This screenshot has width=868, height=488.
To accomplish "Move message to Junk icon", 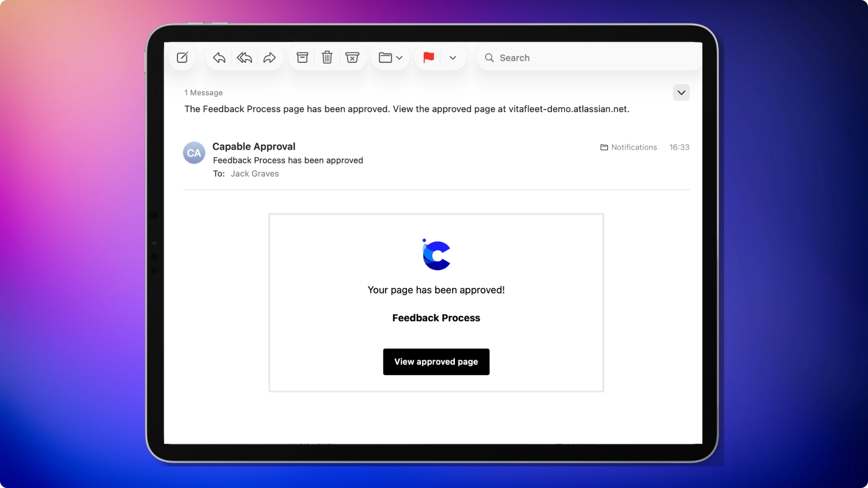I will 352,58.
